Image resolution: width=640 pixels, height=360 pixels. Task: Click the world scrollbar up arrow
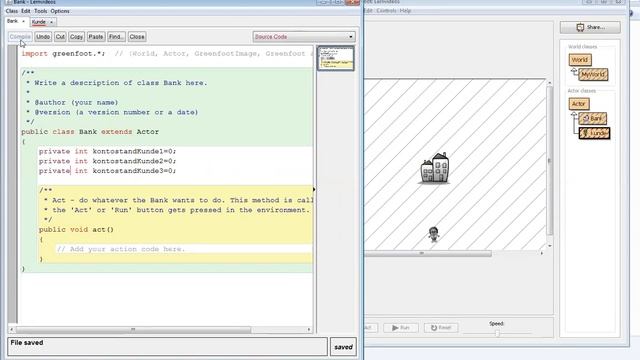(x=549, y=83)
